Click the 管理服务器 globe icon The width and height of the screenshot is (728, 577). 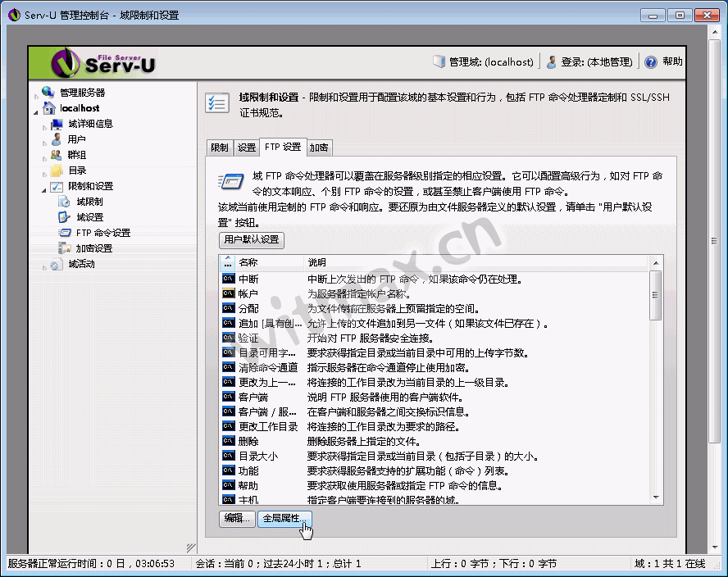point(48,92)
